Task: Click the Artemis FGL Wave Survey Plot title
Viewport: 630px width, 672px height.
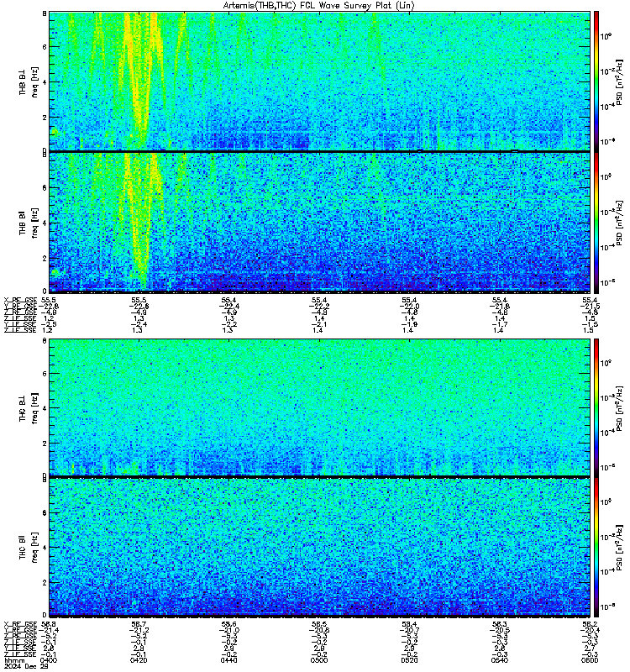Action: (319, 6)
